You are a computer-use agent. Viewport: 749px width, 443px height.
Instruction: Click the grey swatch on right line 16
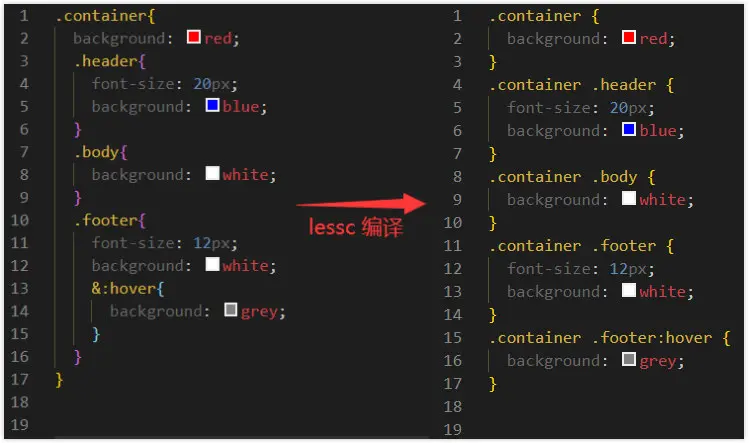tap(629, 359)
